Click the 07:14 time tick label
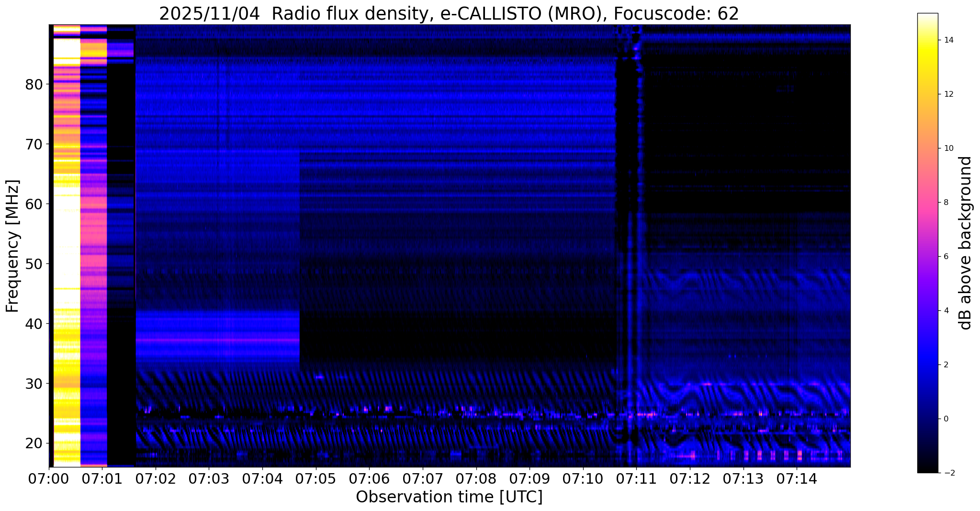 point(797,478)
